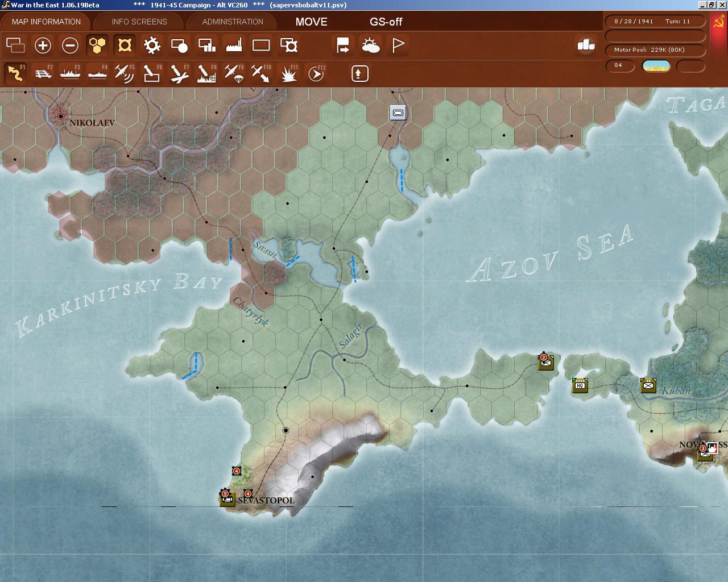Click the Nikolaev city marker
The image size is (728, 582).
(x=61, y=116)
